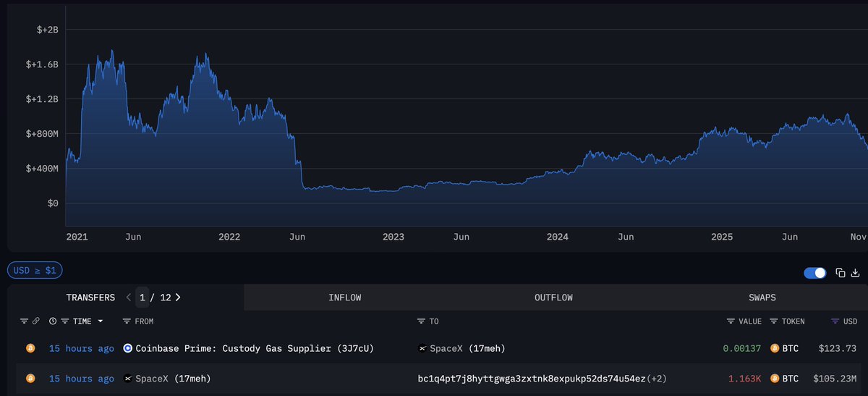
Task: Click the link chain icon in table header
Action: [35, 321]
